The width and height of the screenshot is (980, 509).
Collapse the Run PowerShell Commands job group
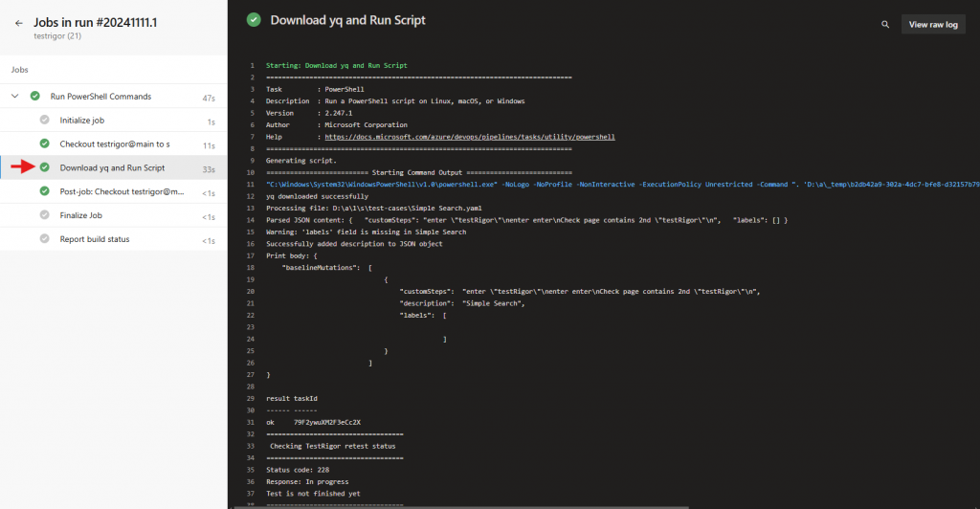pos(15,97)
